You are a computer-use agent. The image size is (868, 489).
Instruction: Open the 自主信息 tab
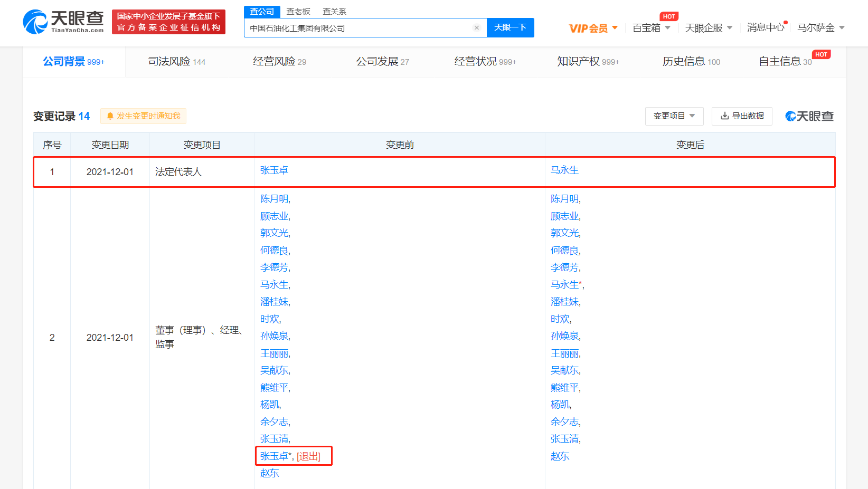point(785,62)
